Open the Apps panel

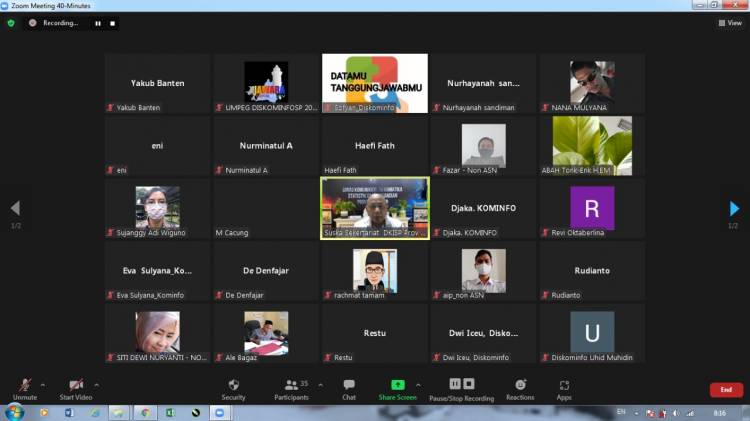coord(564,388)
